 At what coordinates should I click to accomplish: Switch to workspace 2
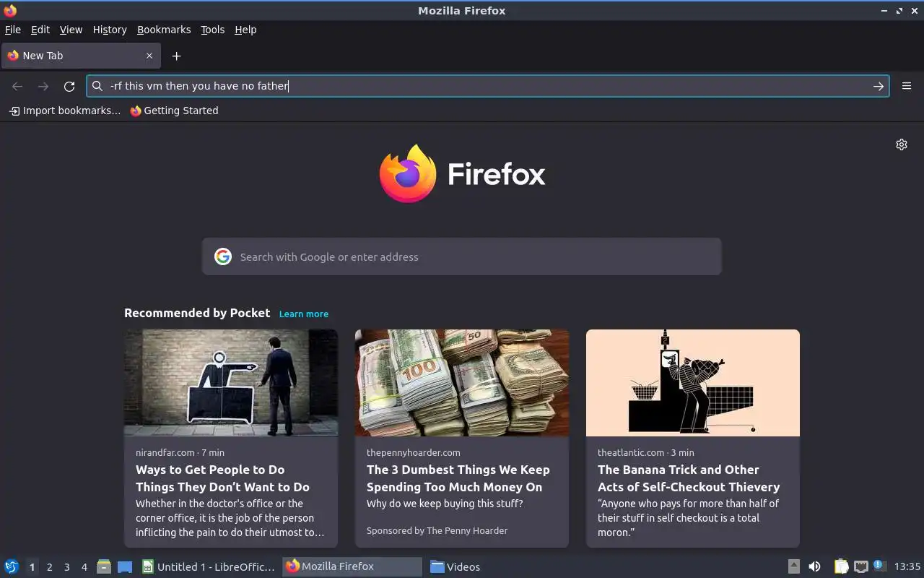coord(49,567)
